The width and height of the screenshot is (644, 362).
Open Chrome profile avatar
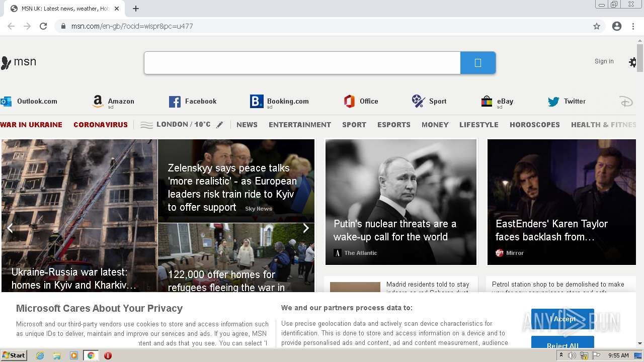pyautogui.click(x=617, y=26)
